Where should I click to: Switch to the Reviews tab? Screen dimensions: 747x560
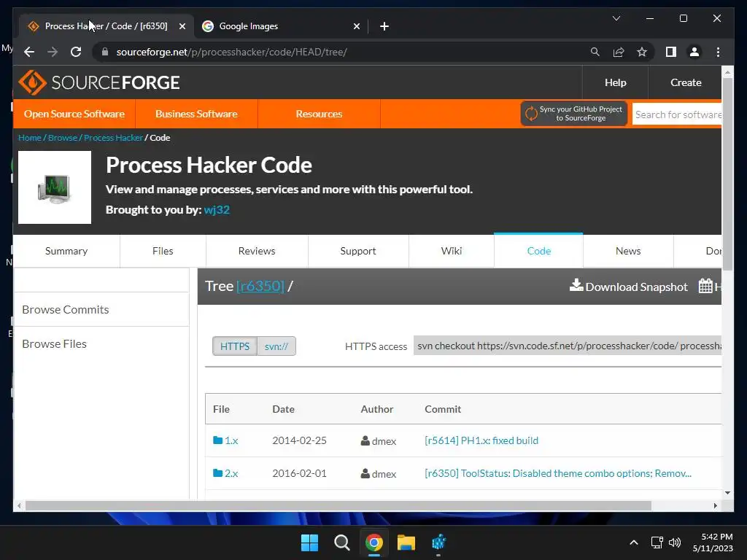(x=257, y=251)
